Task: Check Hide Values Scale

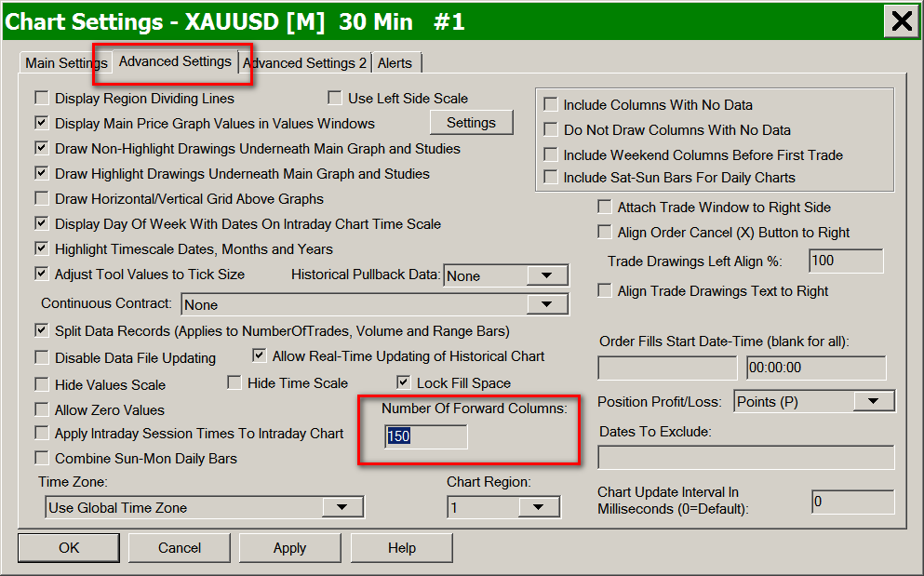Action: pyautogui.click(x=42, y=385)
